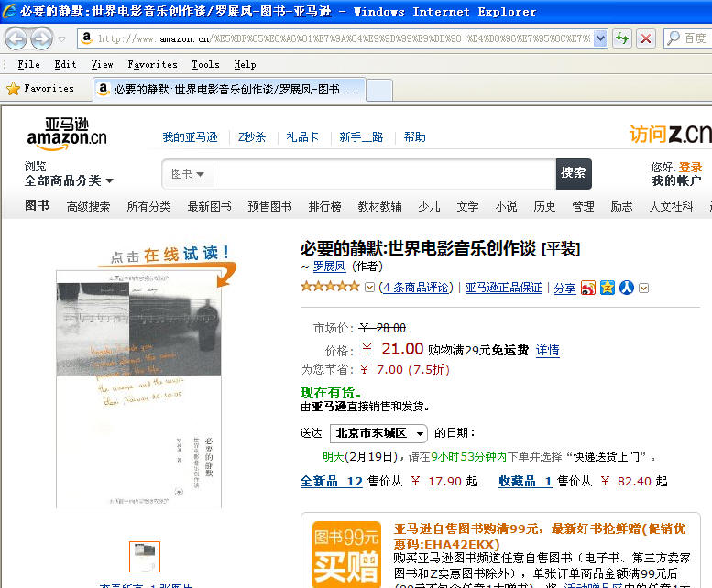Open the 图书 search category dropdown

click(188, 174)
